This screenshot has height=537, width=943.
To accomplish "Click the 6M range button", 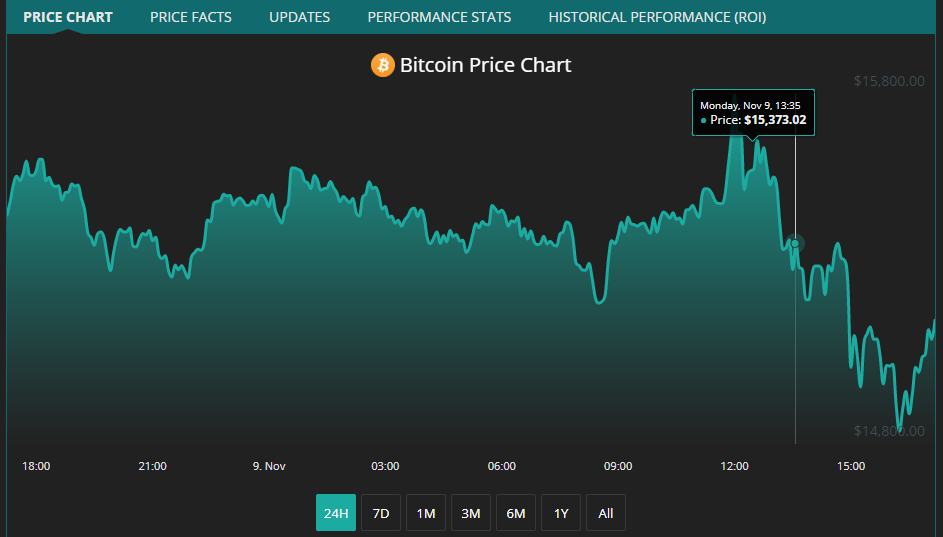I will click(516, 513).
